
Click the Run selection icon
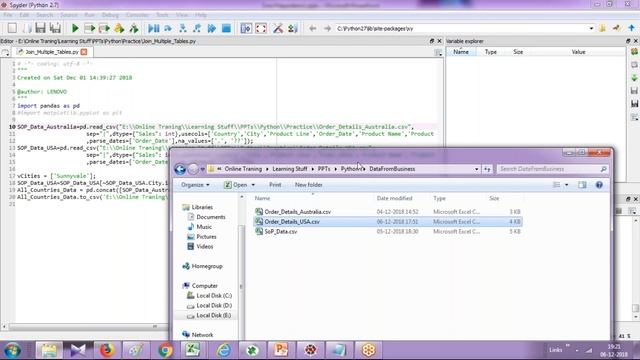(x=119, y=28)
